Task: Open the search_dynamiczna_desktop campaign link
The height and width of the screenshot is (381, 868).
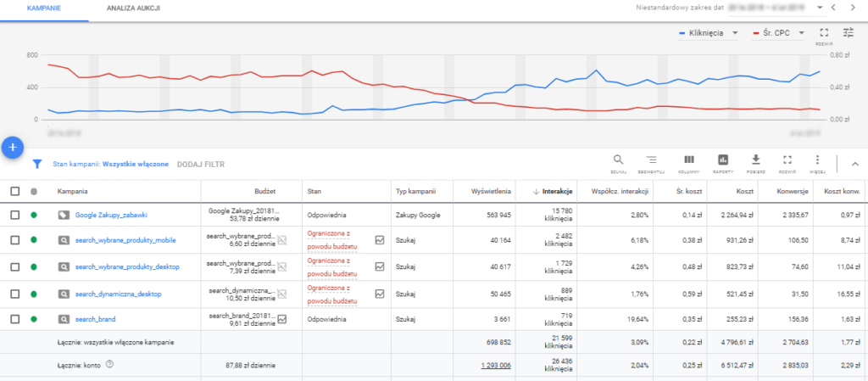Action: click(118, 294)
